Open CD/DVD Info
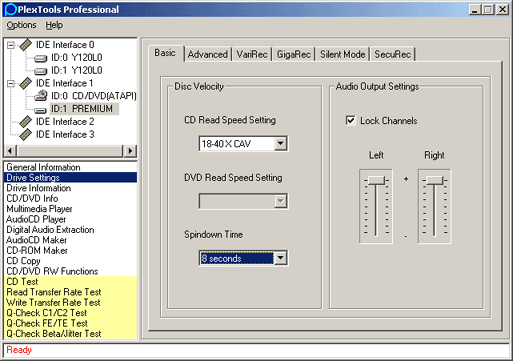This screenshot has width=513, height=361. click(70, 198)
